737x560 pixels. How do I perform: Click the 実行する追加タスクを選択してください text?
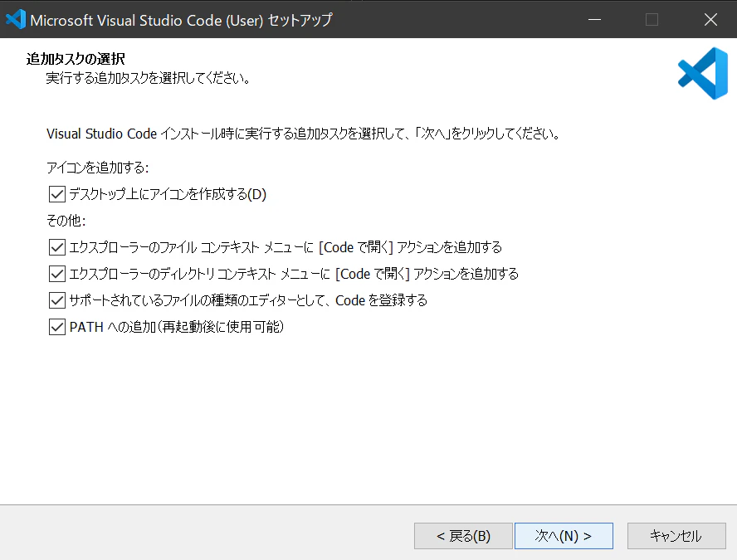(148, 78)
